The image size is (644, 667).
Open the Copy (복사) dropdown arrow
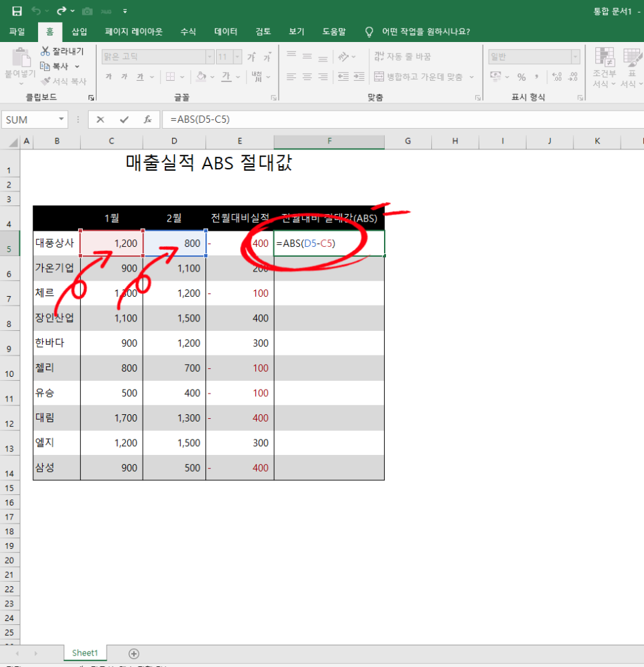[x=77, y=66]
